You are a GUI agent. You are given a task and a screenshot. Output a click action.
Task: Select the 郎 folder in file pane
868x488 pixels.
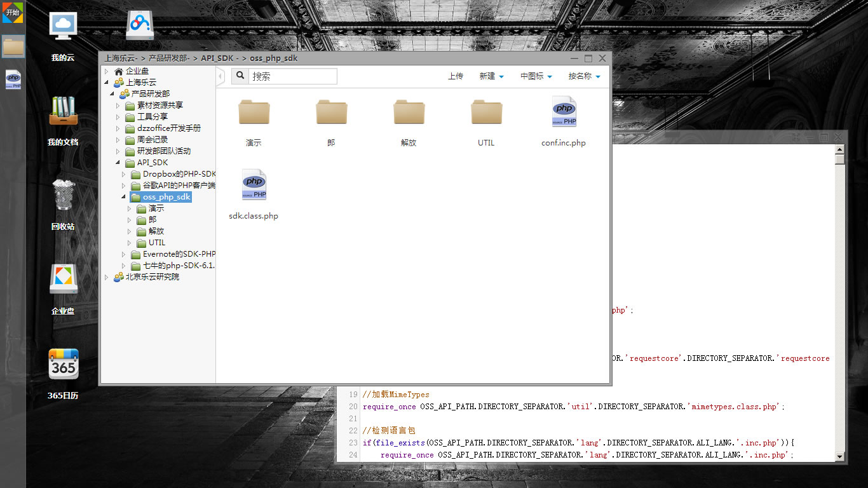[x=332, y=112]
